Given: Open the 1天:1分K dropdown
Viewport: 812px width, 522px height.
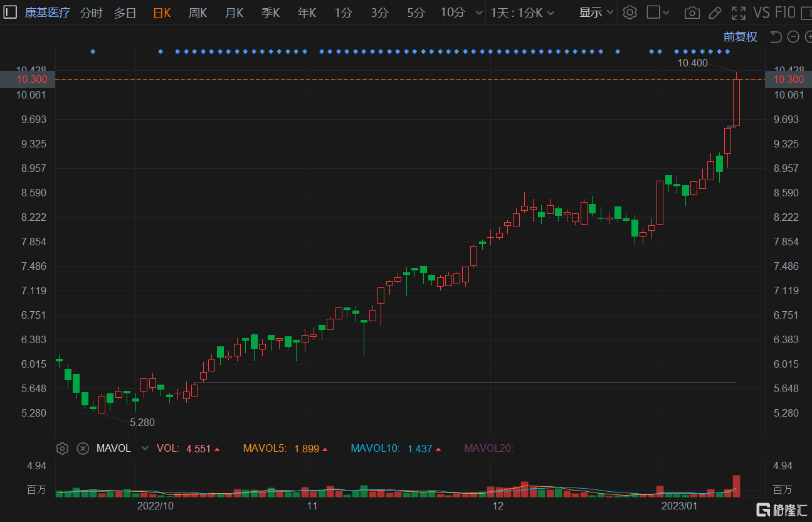Looking at the screenshot, I should click(x=522, y=13).
